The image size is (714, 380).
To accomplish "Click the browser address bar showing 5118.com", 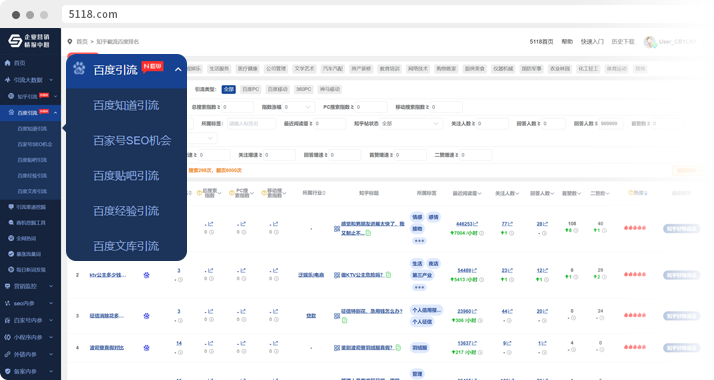I will [387, 14].
